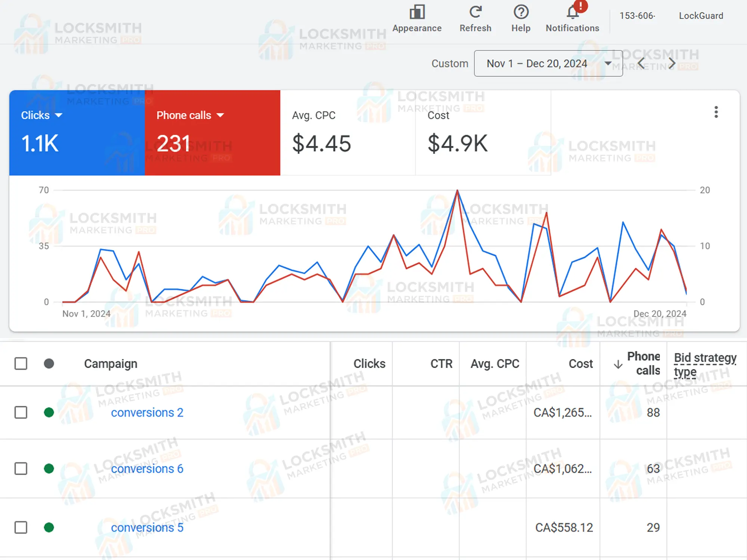Open the three-dot overflow menu on the chart
747x560 pixels.
coord(716,112)
